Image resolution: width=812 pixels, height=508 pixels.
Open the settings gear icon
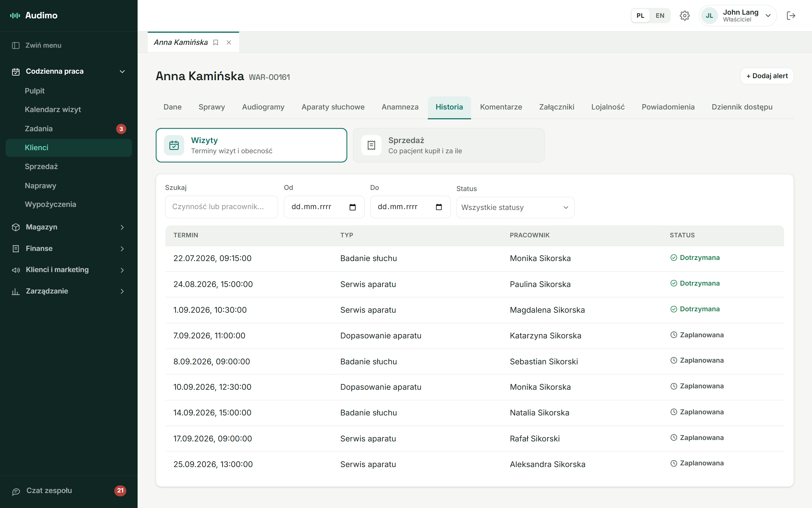click(x=685, y=16)
